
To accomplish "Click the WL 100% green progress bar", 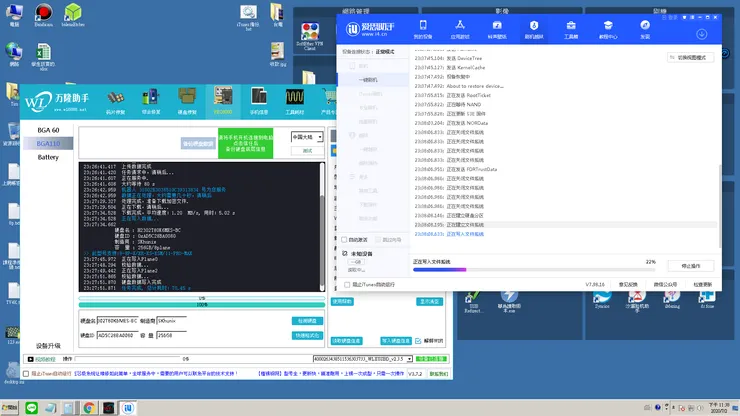I will pyautogui.click(x=202, y=305).
